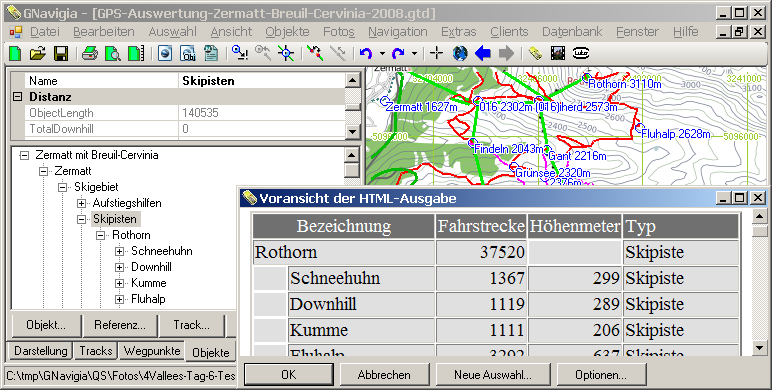Switch to the Darstellung tab
Screen dimensions: 772x390
tap(40, 351)
